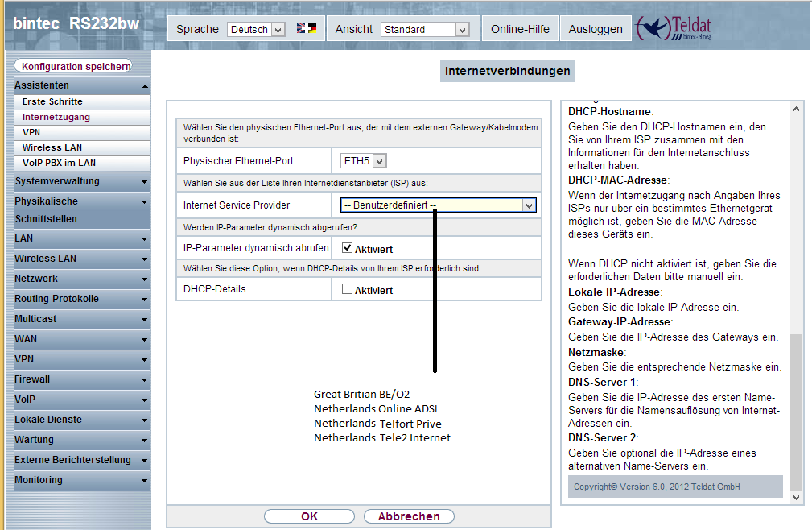Expand the WAN menu
This screenshot has height=530, width=812.
82,339
